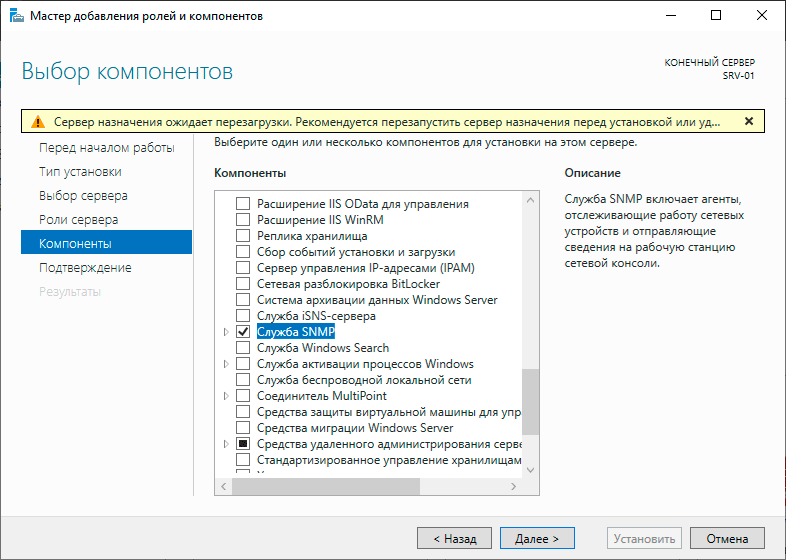Dismiss the restart warning with the X icon
This screenshot has height=560, width=786.
click(749, 121)
